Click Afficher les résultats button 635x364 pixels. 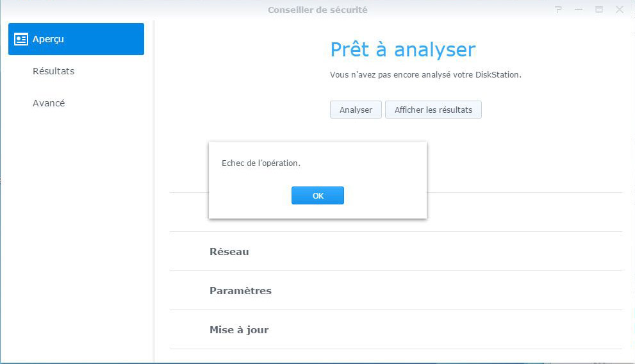[433, 110]
